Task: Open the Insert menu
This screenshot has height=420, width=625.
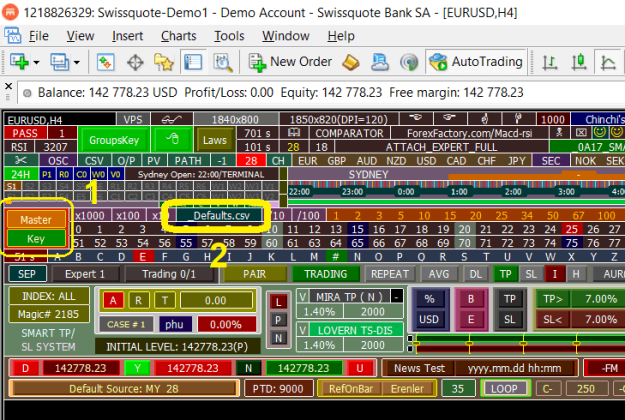Action: (127, 36)
